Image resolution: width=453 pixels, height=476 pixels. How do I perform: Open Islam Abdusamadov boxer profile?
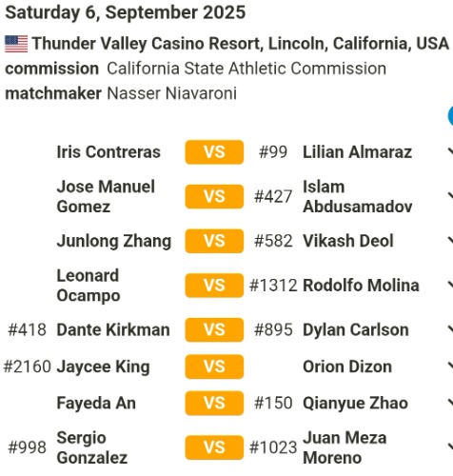[x=358, y=196]
